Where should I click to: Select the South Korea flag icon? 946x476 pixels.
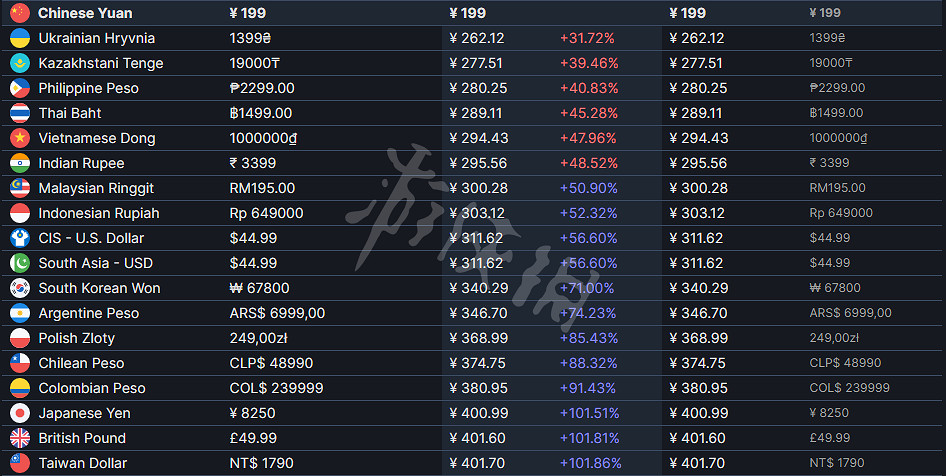(x=19, y=288)
